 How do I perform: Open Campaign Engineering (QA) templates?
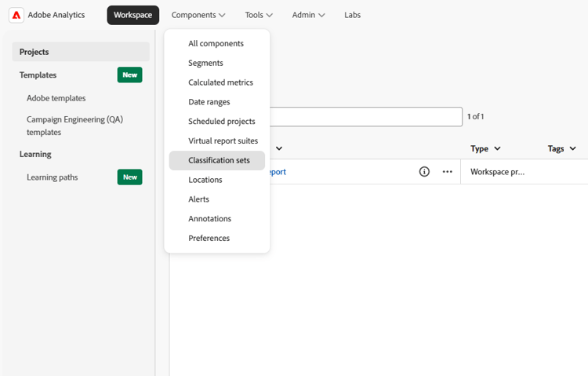(75, 126)
